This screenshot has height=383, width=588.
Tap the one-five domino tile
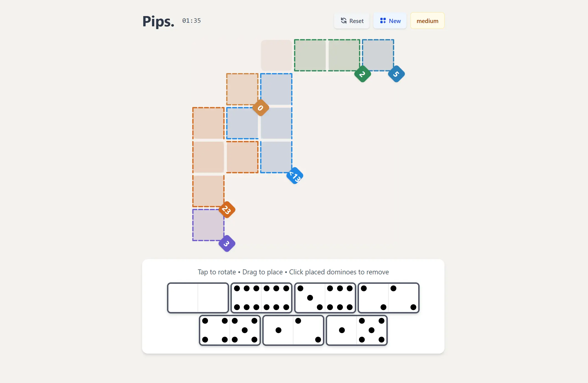357,330
